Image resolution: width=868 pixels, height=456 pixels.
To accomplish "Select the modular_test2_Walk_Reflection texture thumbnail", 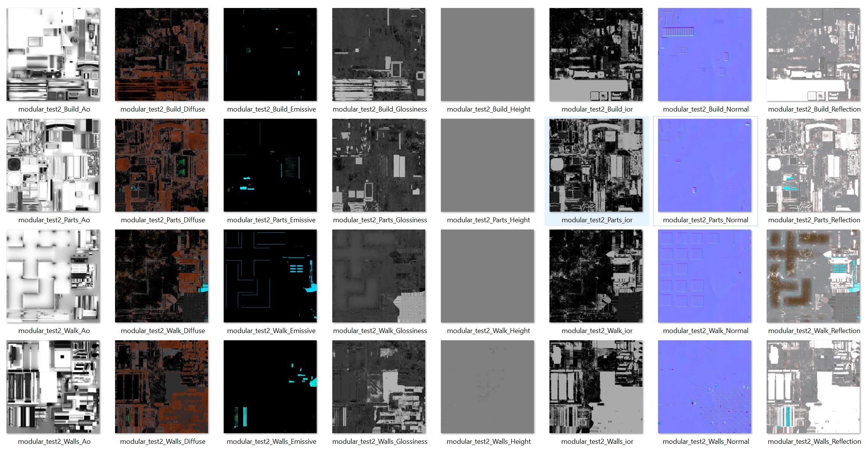I will [x=813, y=276].
